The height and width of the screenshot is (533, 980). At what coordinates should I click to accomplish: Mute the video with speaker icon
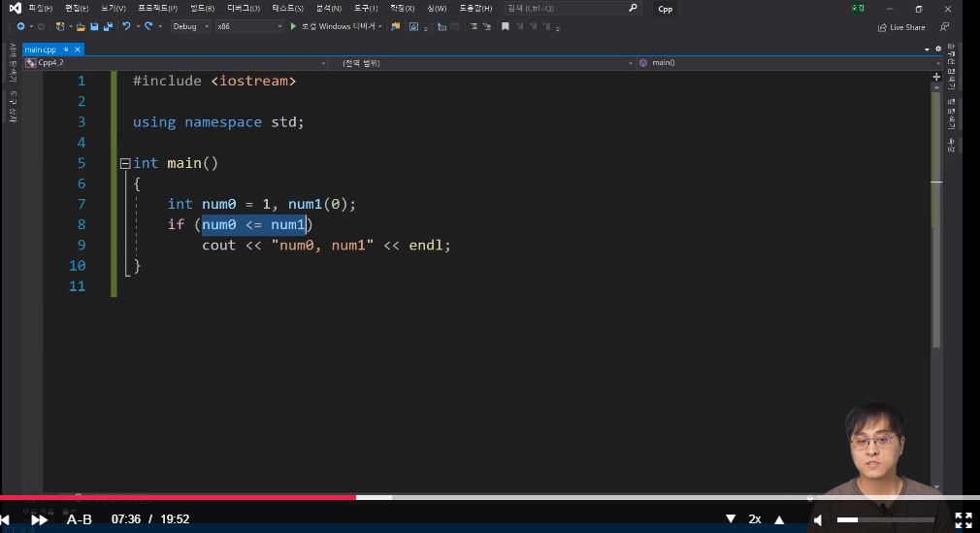(x=818, y=519)
